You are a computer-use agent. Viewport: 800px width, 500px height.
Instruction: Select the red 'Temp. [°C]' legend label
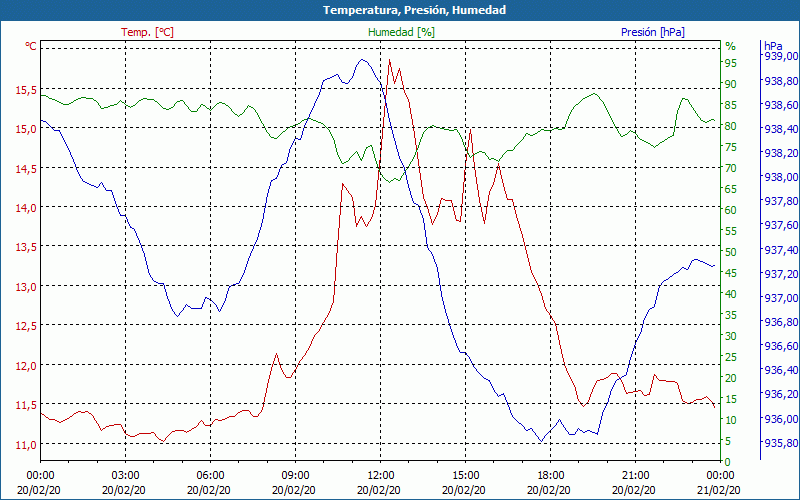click(147, 32)
